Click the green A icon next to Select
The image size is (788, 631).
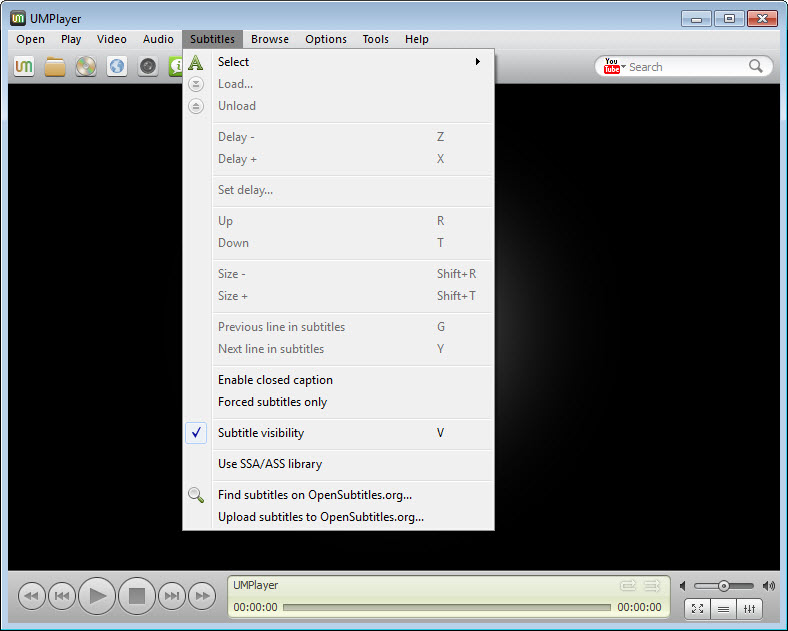195,62
